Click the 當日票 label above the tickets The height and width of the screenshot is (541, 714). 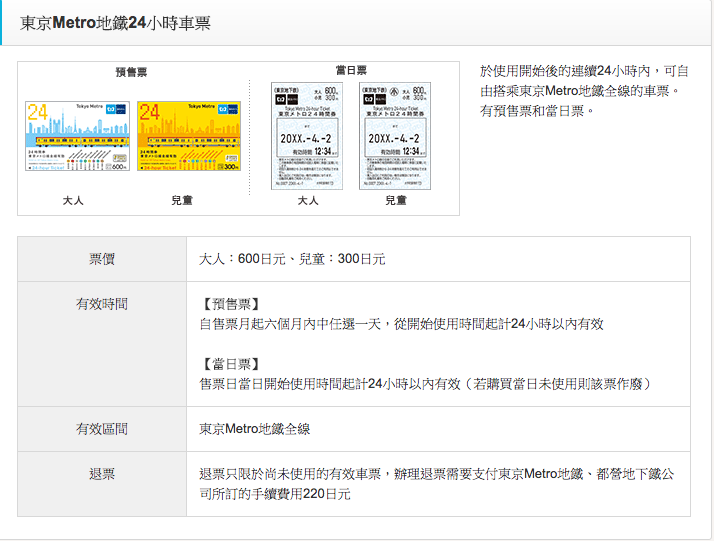pos(351,71)
